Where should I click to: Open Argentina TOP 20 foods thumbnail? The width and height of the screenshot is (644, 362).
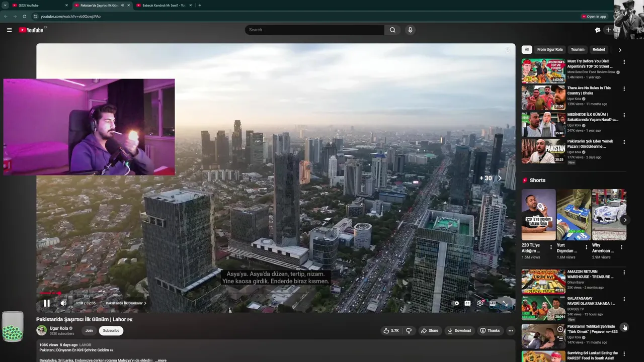pyautogui.click(x=543, y=71)
